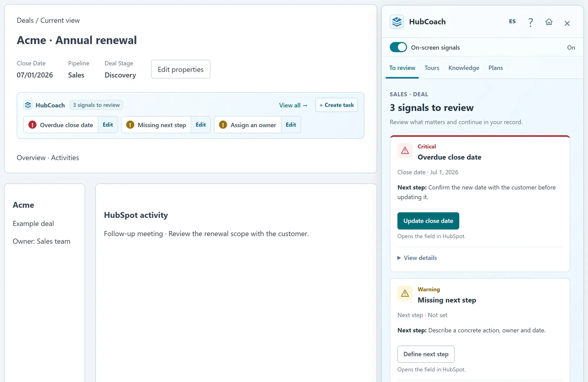Click amber alert icon on Missing next step chip
The image size is (588, 382).
coord(130,125)
